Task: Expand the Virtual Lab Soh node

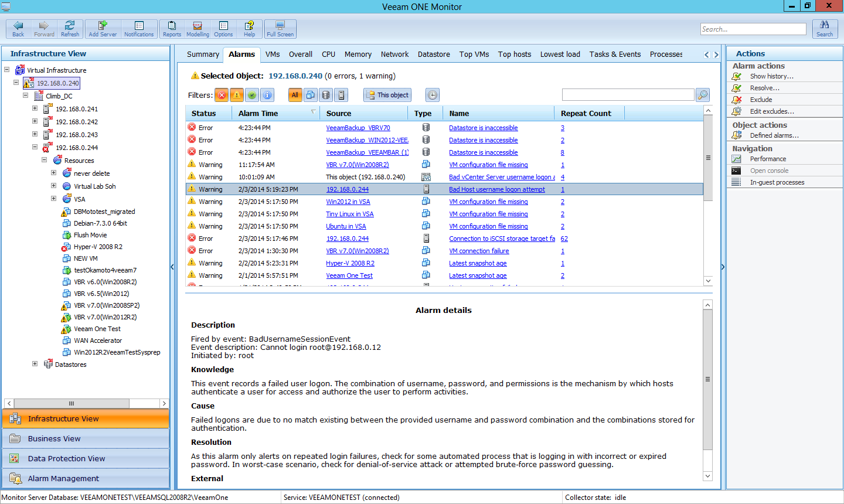Action: (54, 186)
